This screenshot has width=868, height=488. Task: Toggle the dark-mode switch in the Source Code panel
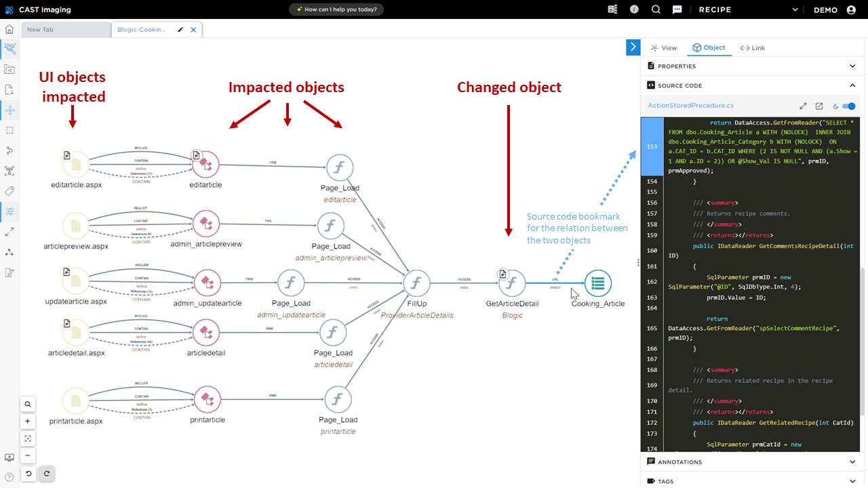(x=848, y=106)
